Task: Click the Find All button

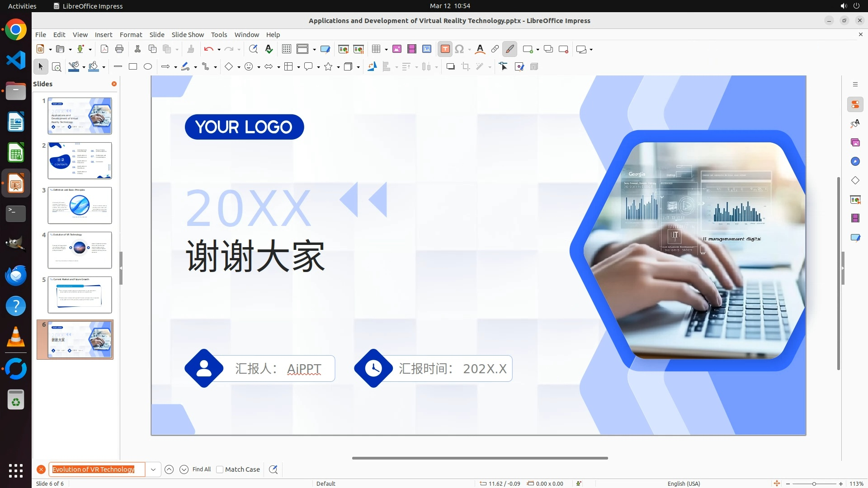Action: [202, 469]
